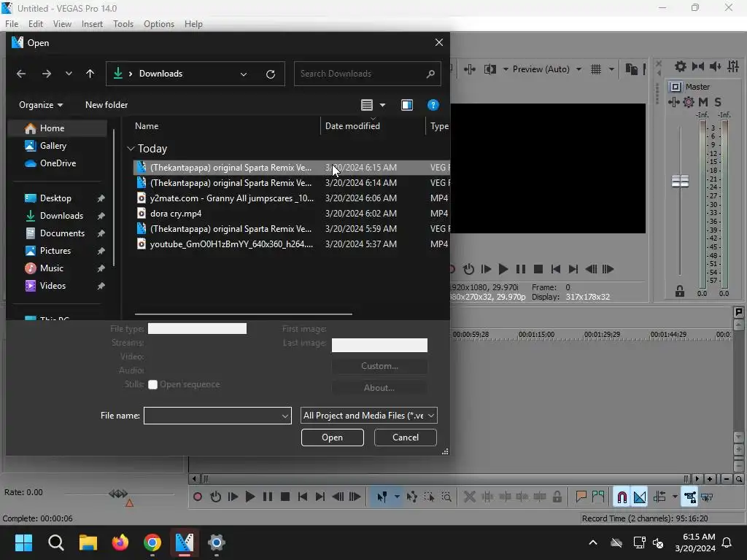Viewport: 747px width, 560px height.
Task: Open the Insert menu
Action: [x=92, y=24]
